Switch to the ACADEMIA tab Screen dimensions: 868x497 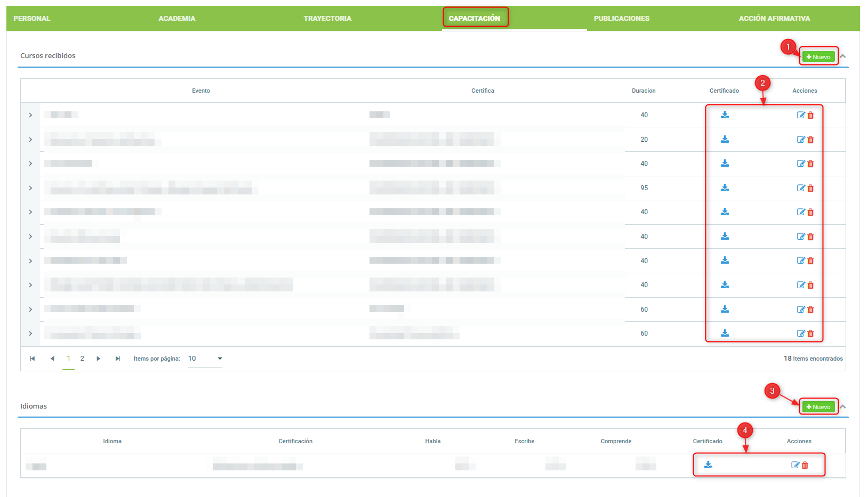click(177, 19)
